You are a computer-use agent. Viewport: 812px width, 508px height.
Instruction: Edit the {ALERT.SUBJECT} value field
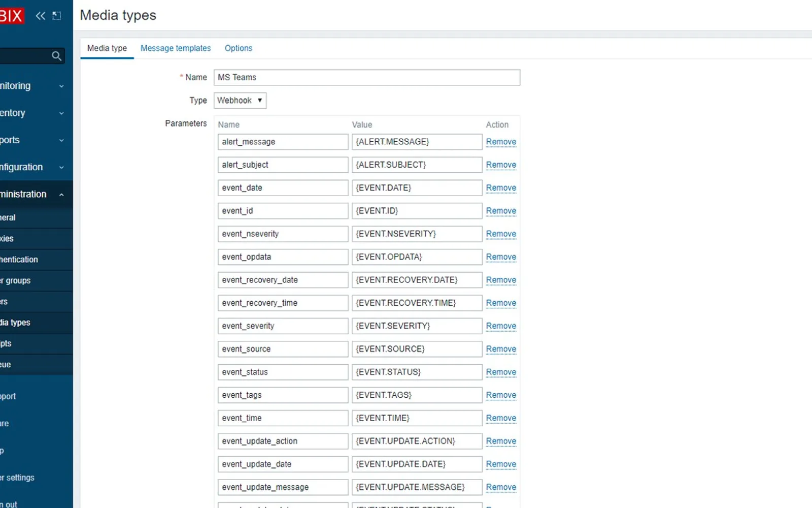[x=417, y=165]
